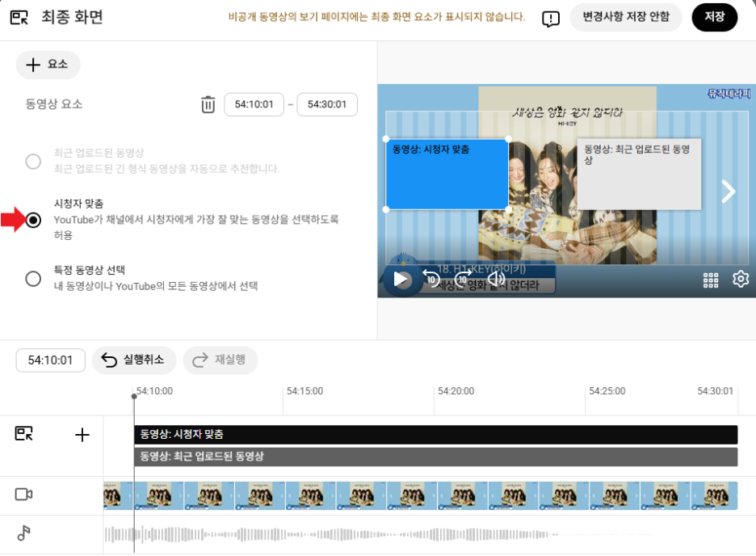The width and height of the screenshot is (756, 556).
Task: Click the 저장 button
Action: [x=714, y=17]
